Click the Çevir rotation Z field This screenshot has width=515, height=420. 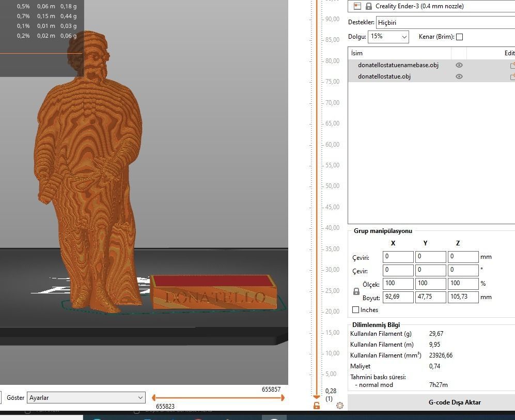463,270
